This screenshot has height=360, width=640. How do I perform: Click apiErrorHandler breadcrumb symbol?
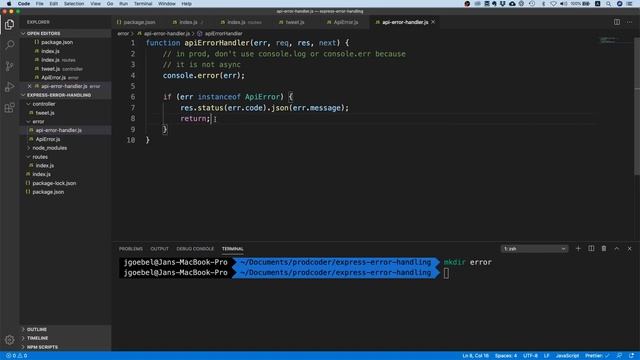pos(223,33)
